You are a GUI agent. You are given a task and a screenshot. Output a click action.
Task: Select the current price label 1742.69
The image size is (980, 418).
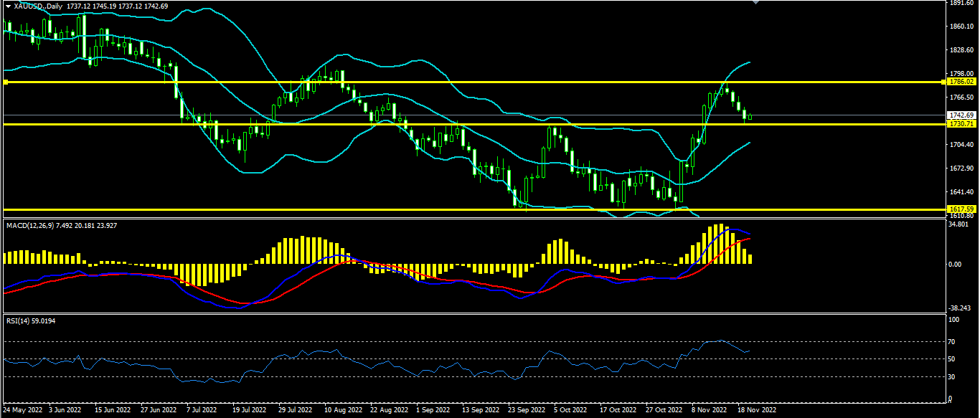[x=961, y=115]
